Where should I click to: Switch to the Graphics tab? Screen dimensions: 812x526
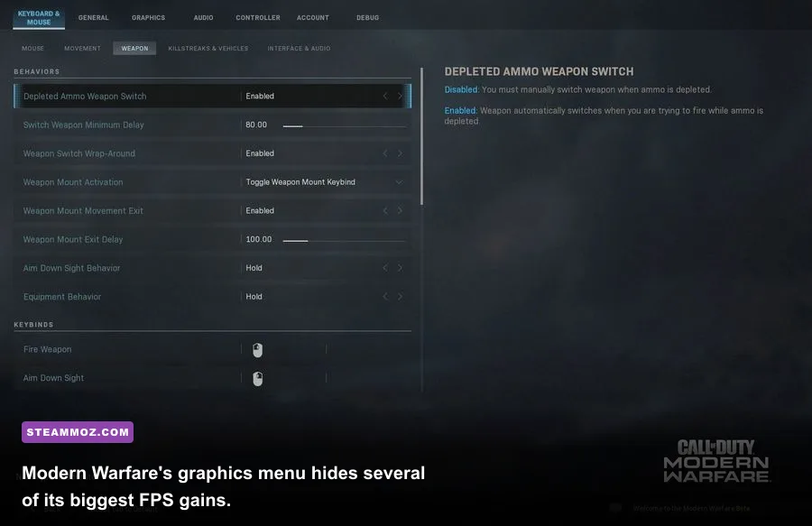pos(148,18)
